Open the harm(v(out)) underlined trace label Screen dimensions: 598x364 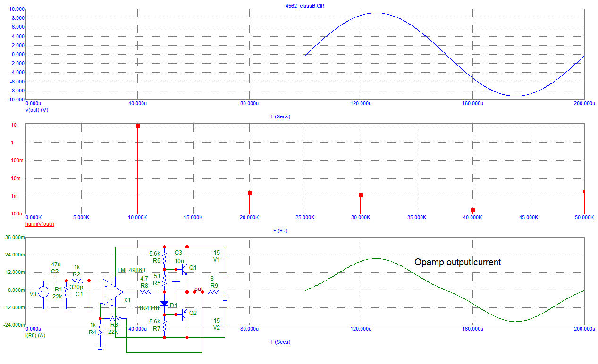[40, 224]
